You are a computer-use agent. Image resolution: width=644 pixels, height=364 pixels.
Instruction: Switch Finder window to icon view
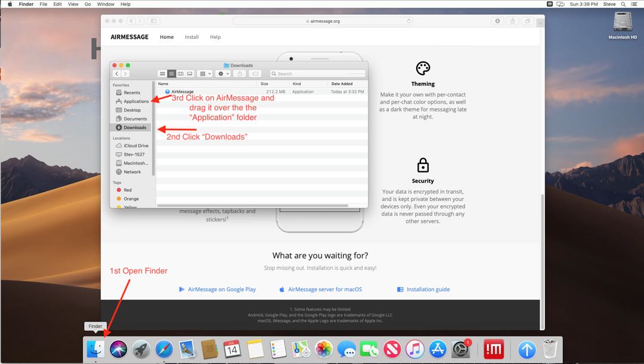[163, 73]
